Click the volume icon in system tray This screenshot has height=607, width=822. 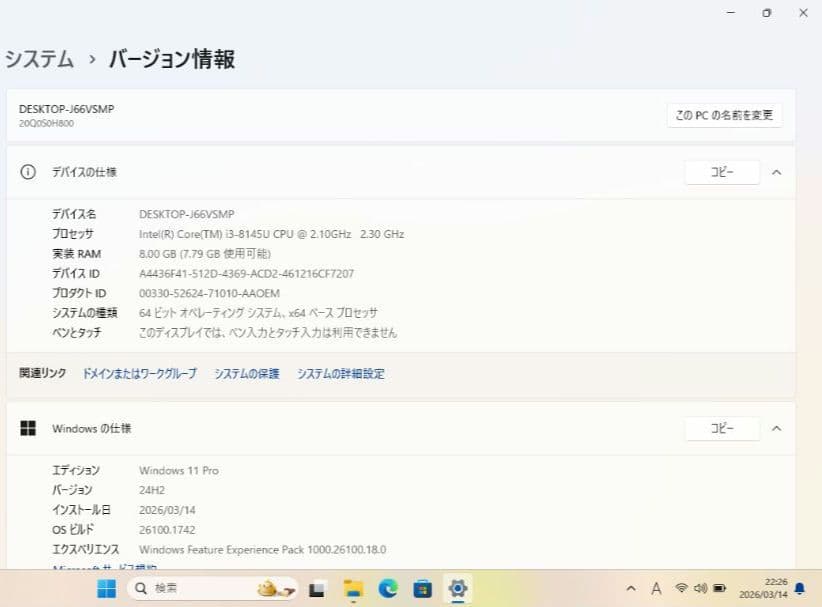(x=701, y=590)
